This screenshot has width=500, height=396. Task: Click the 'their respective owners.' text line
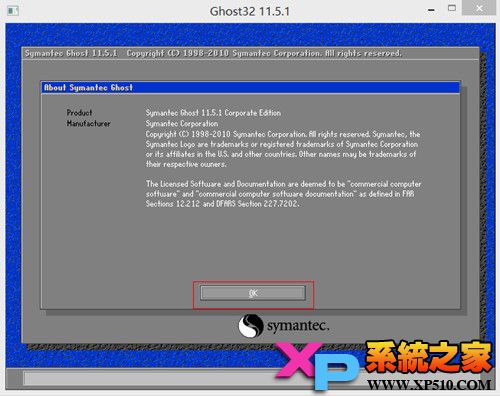click(186, 164)
